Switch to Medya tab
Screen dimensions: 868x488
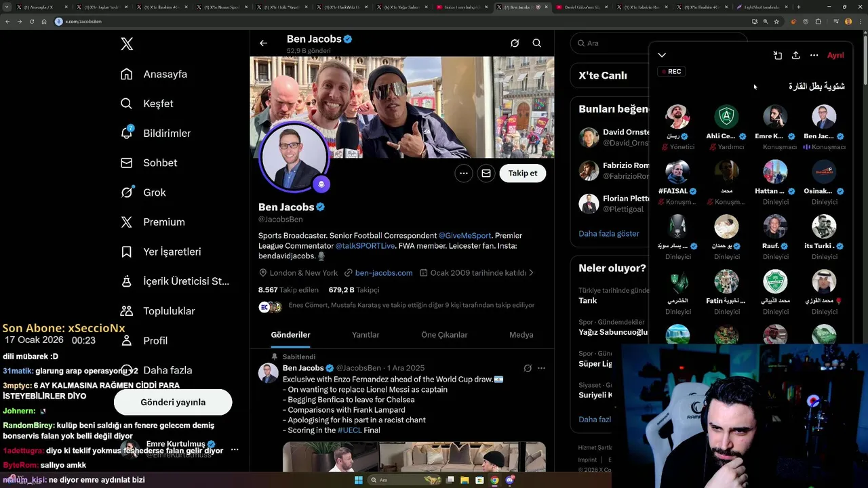tap(521, 335)
